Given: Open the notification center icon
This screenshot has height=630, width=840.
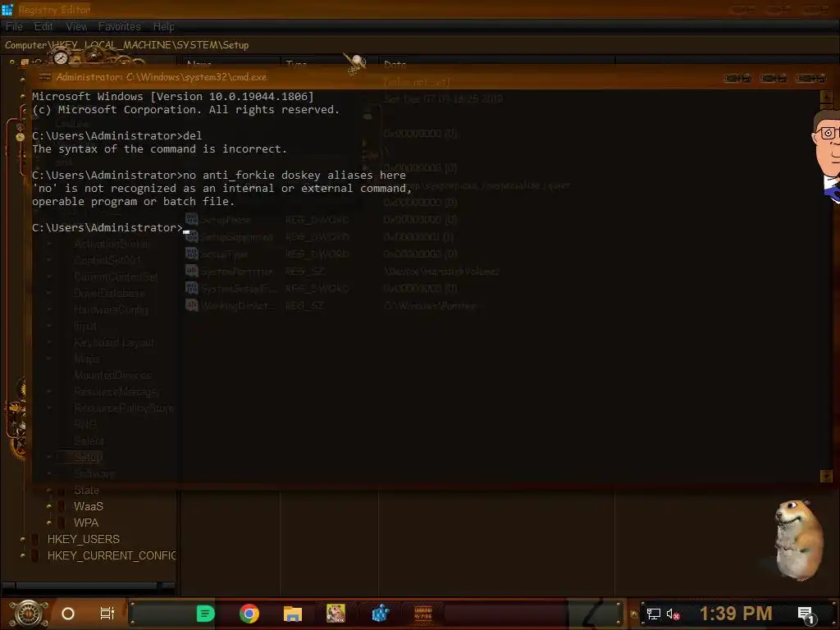Looking at the screenshot, I should tap(806, 614).
